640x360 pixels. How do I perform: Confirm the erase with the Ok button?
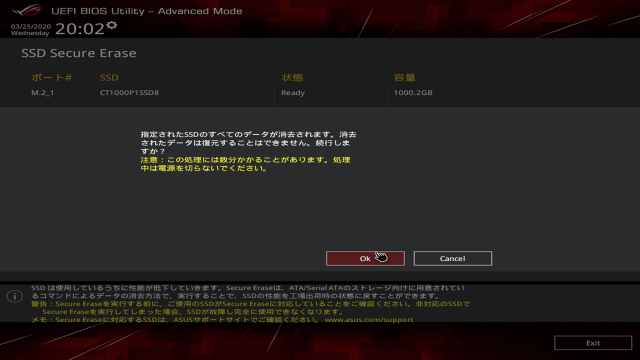(x=365, y=258)
